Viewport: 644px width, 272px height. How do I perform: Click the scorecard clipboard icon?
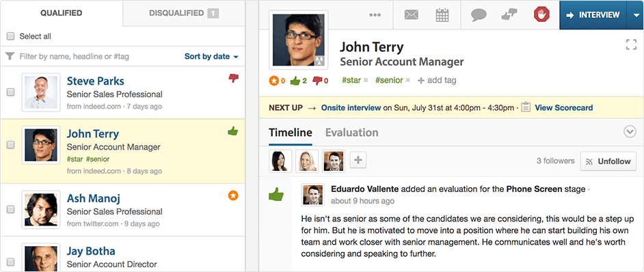click(x=525, y=108)
